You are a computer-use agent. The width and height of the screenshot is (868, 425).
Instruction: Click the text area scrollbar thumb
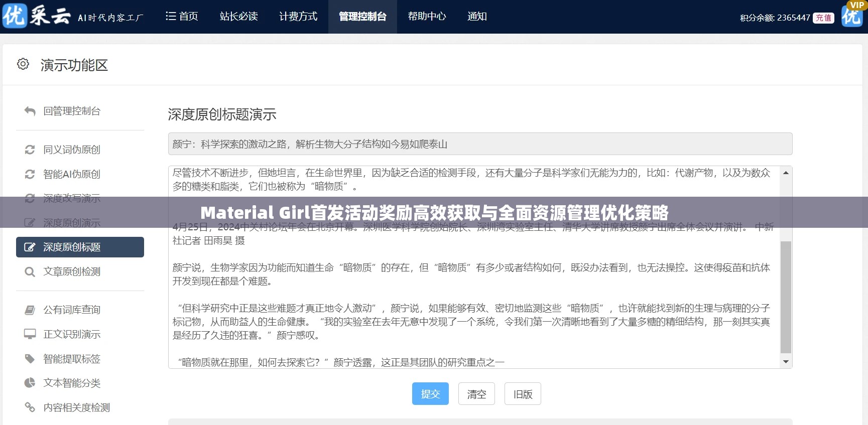pyautogui.click(x=786, y=297)
